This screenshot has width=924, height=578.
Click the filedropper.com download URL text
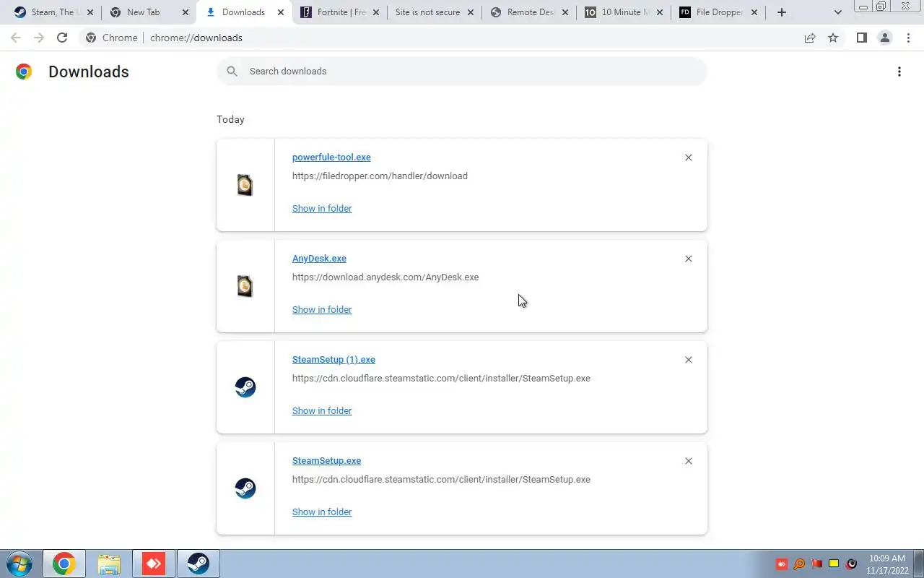380,176
